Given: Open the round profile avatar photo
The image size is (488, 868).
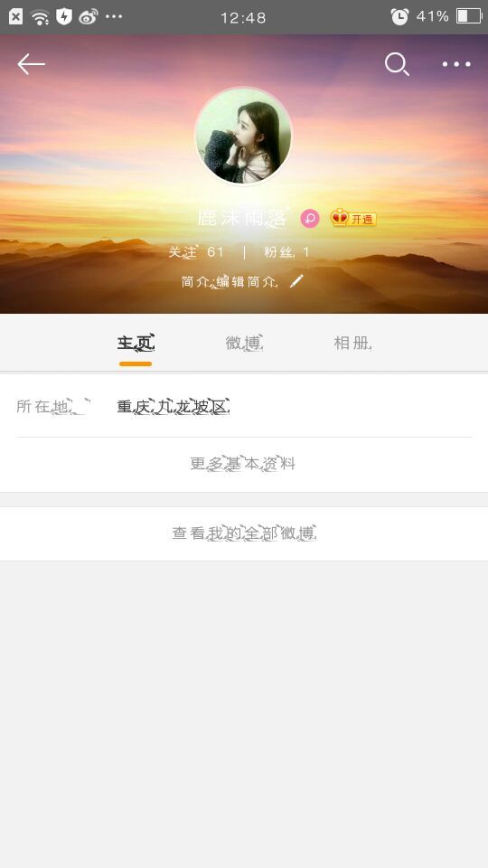Looking at the screenshot, I should (x=243, y=136).
